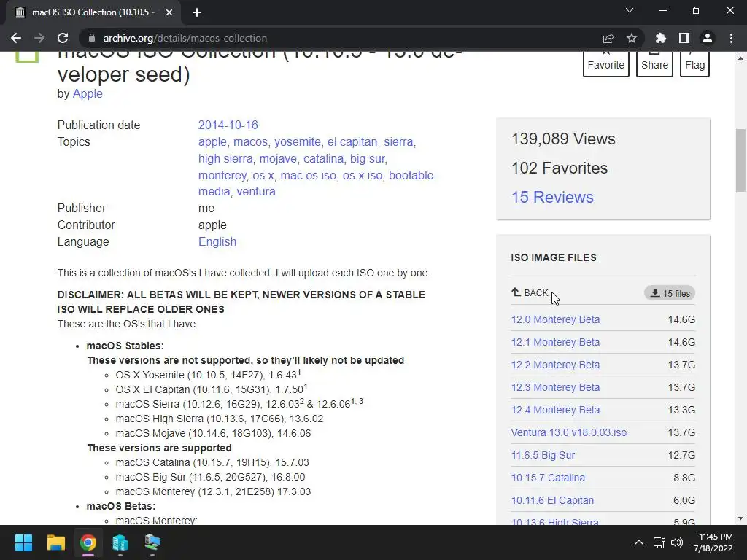
Task: Download 12.3 Monterey Beta
Action: point(555,387)
